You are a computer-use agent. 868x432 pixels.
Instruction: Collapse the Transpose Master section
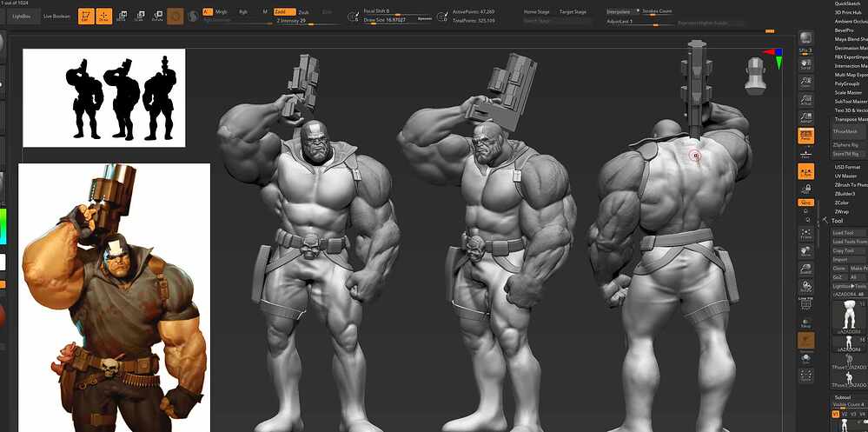[851, 119]
